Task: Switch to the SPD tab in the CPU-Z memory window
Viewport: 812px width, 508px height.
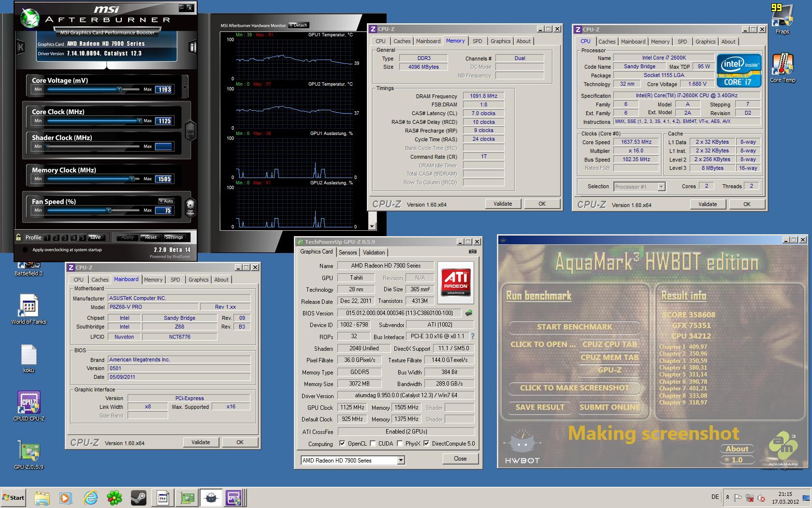Action: click(x=477, y=41)
